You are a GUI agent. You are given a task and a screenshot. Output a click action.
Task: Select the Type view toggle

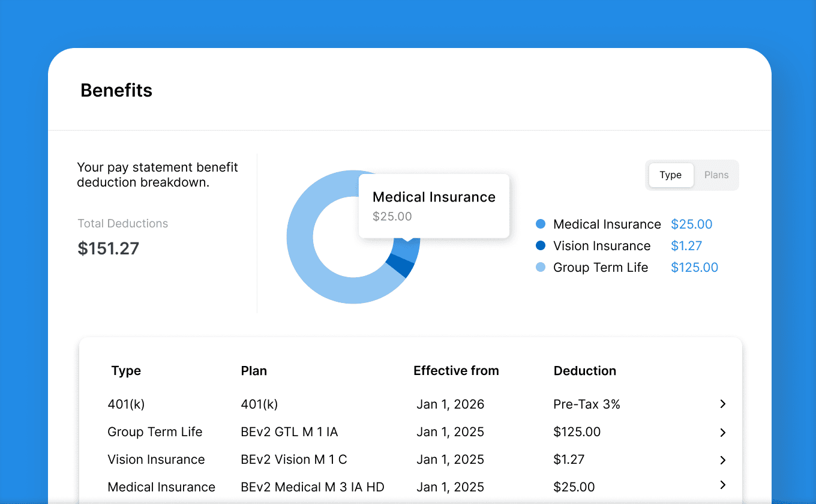pyautogui.click(x=671, y=175)
